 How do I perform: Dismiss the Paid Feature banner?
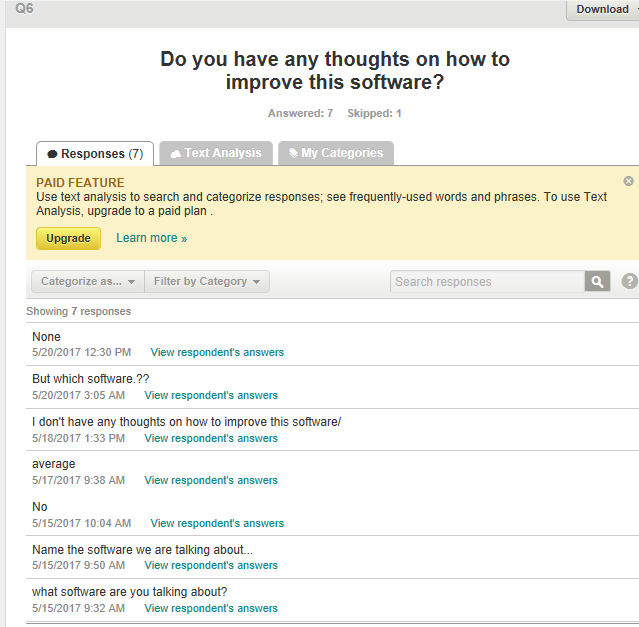click(628, 181)
